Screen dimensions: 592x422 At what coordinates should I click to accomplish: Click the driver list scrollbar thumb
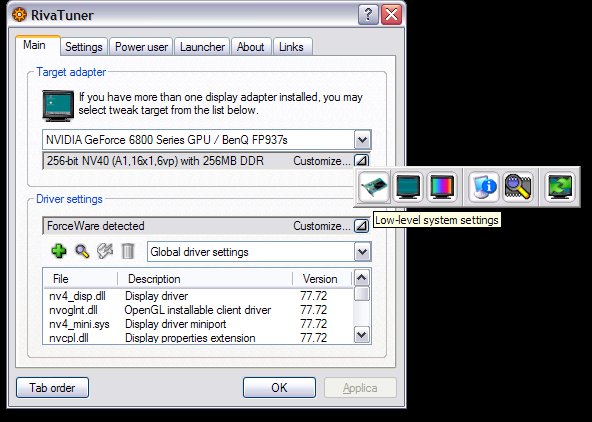click(362, 294)
